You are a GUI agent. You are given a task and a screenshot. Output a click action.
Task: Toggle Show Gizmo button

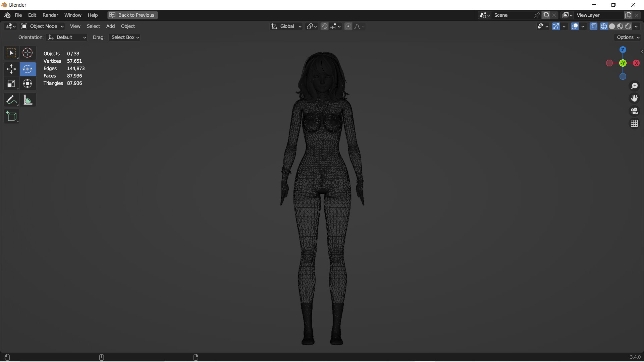556,26
